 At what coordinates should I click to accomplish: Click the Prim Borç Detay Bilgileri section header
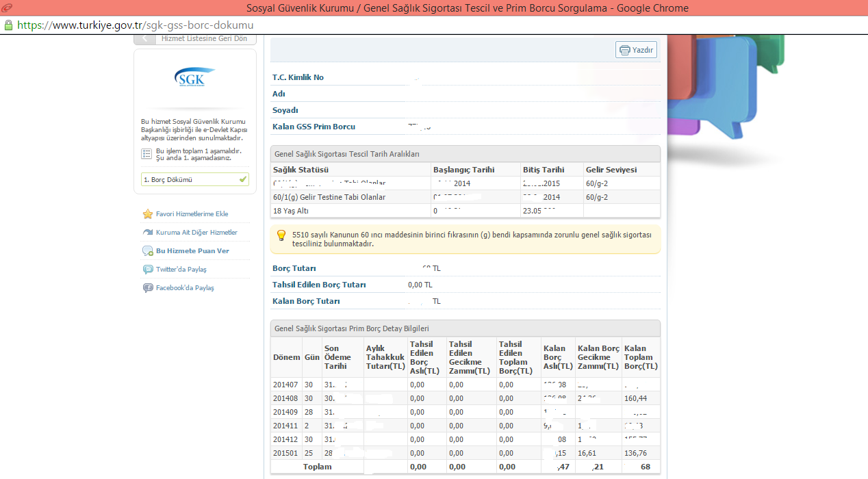[x=466, y=328]
